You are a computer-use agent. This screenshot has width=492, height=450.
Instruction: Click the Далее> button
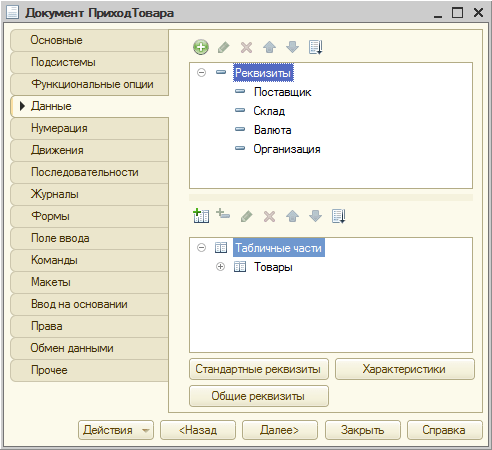tap(280, 430)
